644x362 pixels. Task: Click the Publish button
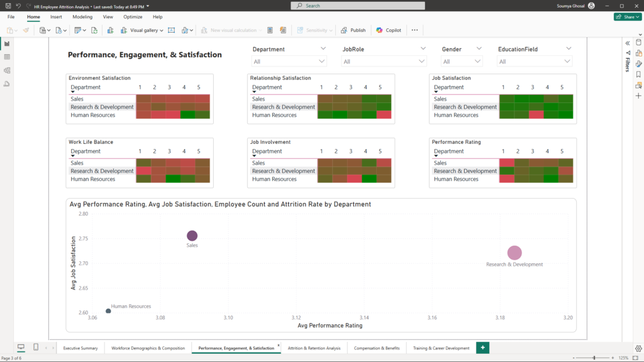click(353, 30)
